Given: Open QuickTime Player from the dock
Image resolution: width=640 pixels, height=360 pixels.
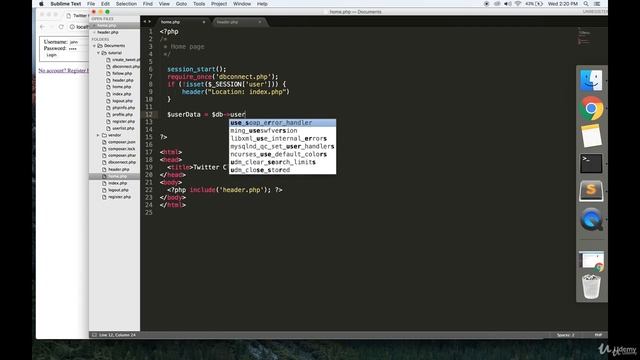Looking at the screenshot, I should pos(591,220).
